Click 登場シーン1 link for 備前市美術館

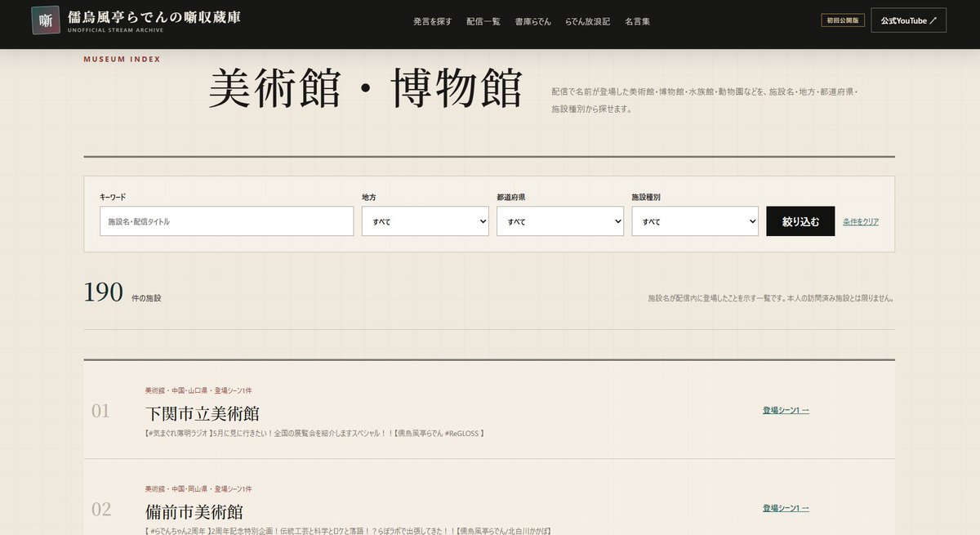[x=786, y=508]
